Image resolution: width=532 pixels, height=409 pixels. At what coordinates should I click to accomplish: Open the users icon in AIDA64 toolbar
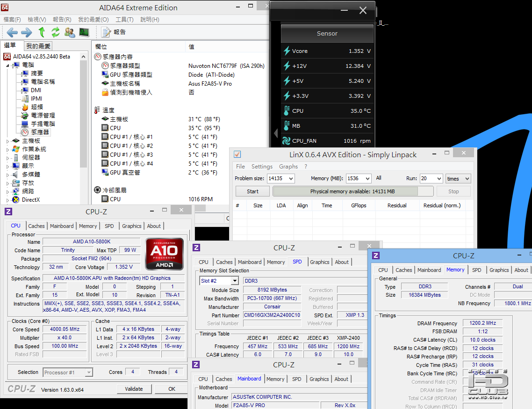(70, 32)
